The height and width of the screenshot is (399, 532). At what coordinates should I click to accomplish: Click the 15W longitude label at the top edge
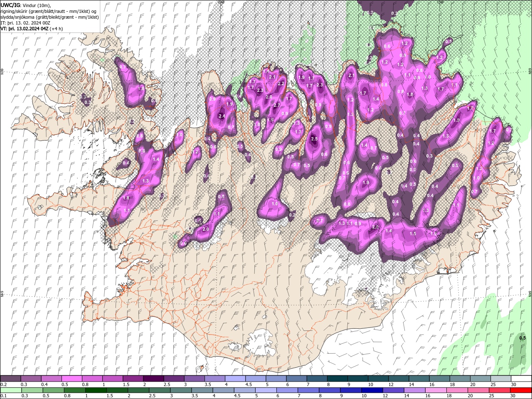click(x=440, y=2)
